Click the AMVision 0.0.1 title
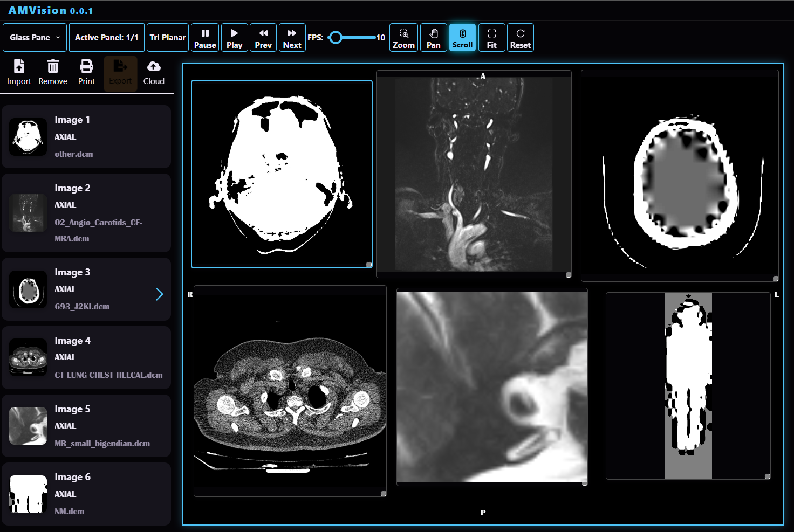This screenshot has width=794, height=532. [50, 10]
